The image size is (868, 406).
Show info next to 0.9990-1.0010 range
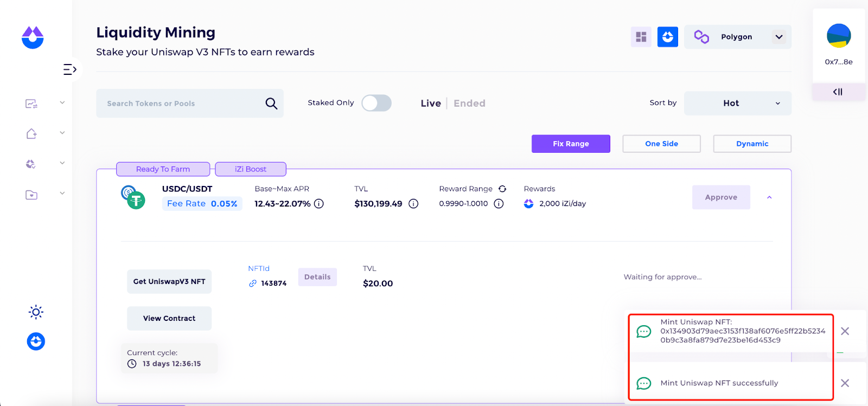coord(499,204)
